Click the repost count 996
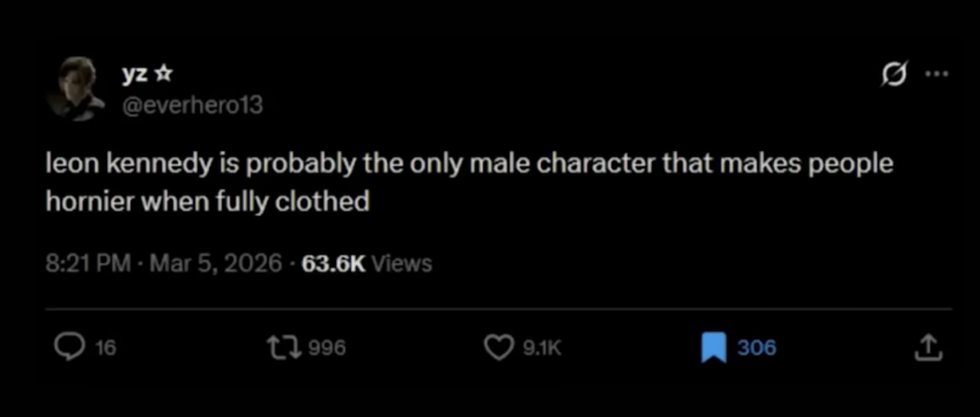Viewport: 980px width, 417px height. tap(327, 349)
